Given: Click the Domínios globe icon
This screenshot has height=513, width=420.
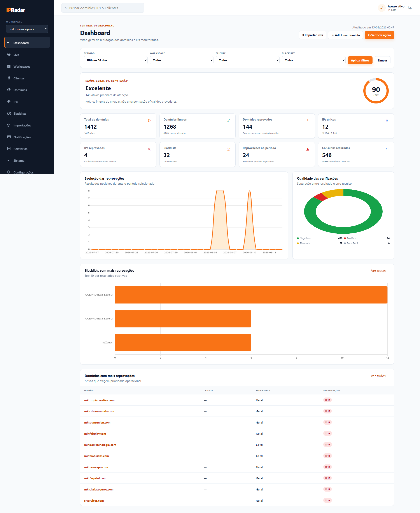Looking at the screenshot, I should pos(9,90).
